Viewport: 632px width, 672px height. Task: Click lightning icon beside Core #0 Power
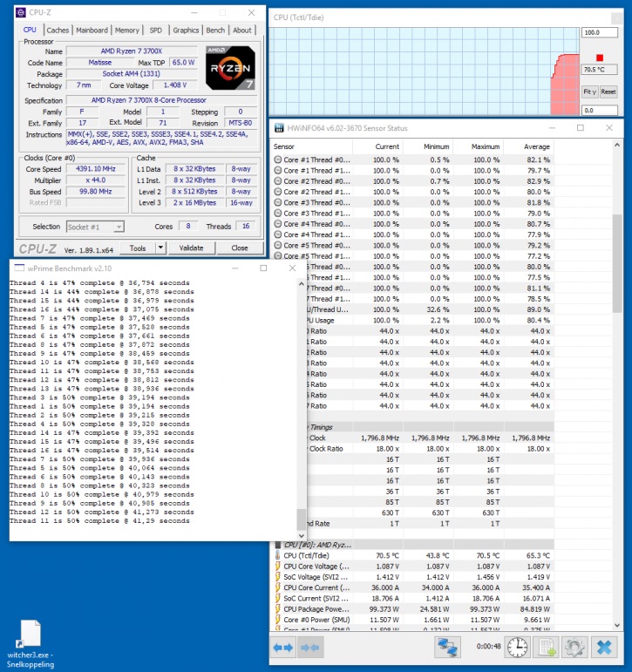click(x=278, y=620)
